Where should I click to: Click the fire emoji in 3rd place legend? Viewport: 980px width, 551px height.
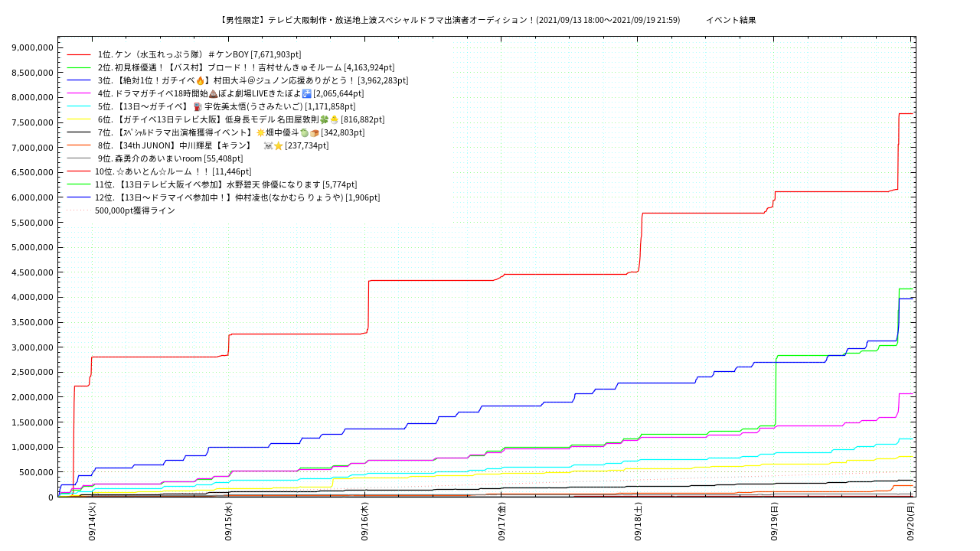[x=201, y=80]
